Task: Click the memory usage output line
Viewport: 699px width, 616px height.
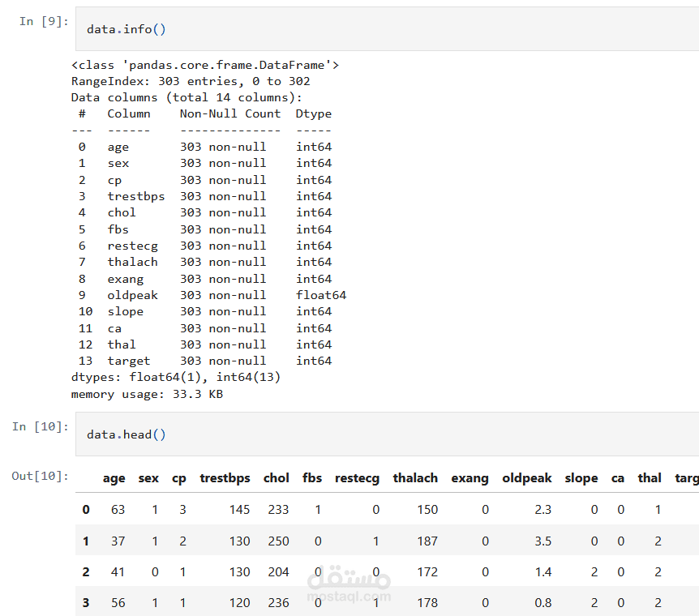Action: point(147,394)
